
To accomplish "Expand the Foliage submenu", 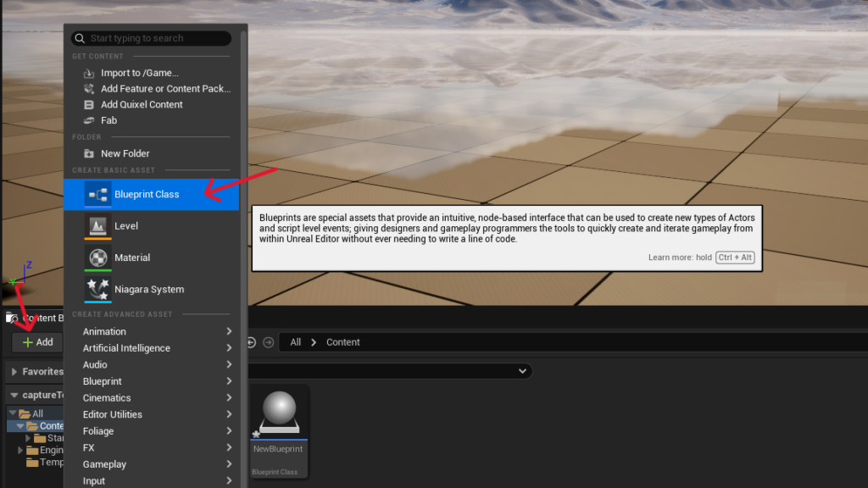I will pos(151,431).
